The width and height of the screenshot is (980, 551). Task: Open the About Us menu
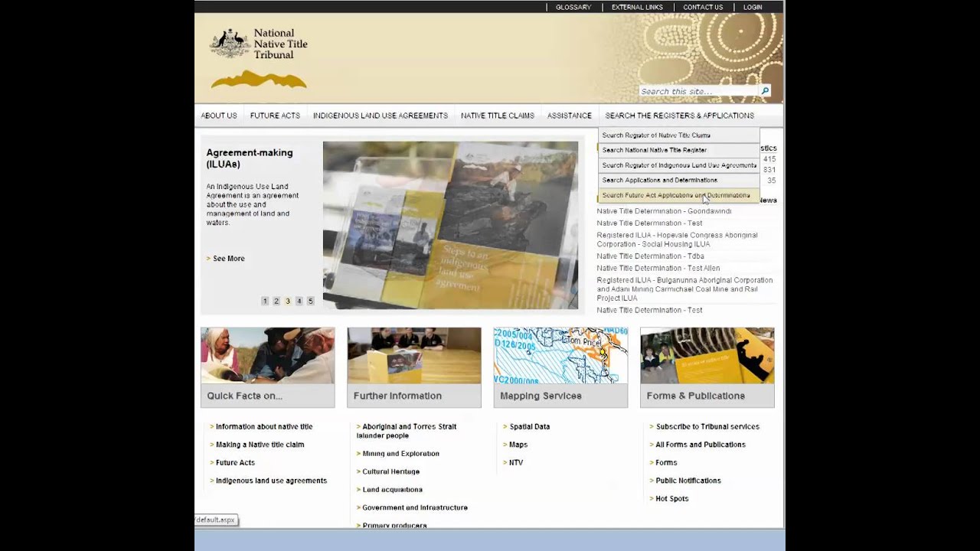(219, 116)
